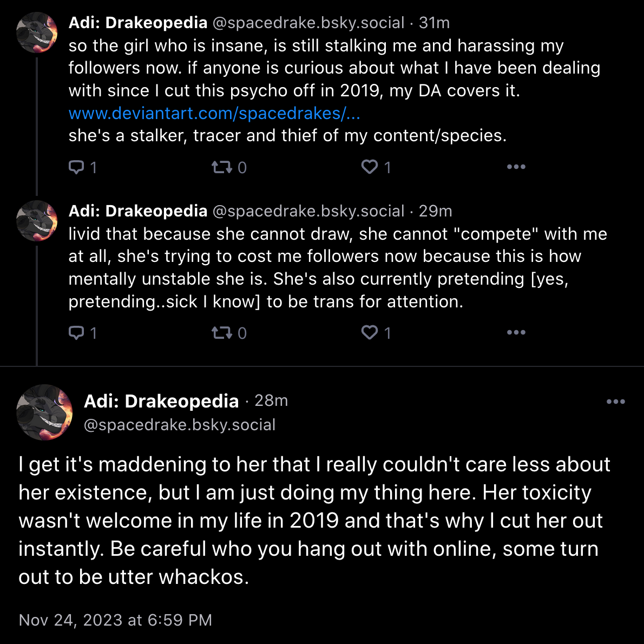Click reply icon on the 31m post
The width and height of the screenshot is (644, 644).
76,167
